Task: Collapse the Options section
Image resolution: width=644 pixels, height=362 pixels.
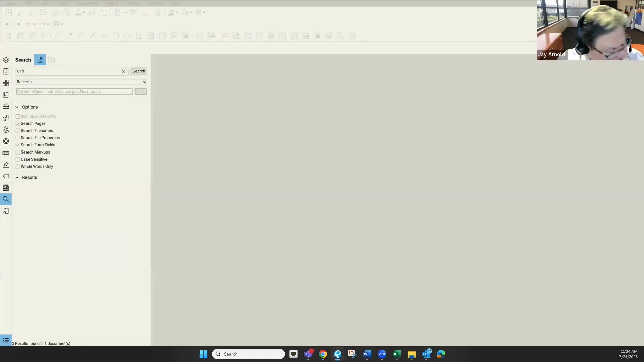Action: (17, 107)
